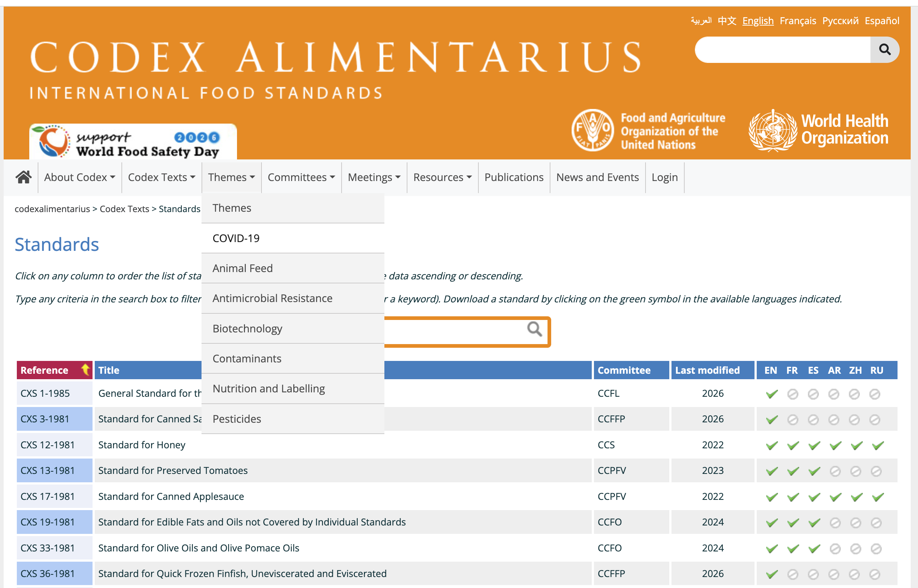Screen dimensions: 918x588
Task: Switch language to Français
Action: point(798,20)
